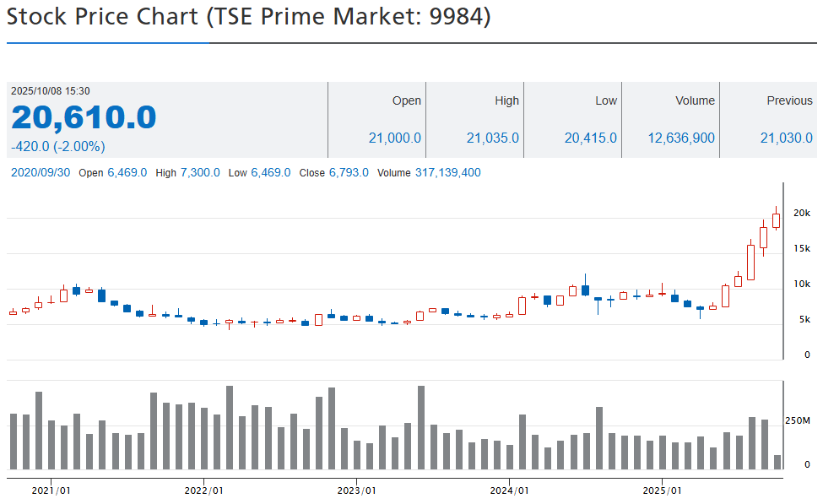Click the 2020/09/30 date in chart legend
The width and height of the screenshot is (823, 504).
click(x=41, y=172)
